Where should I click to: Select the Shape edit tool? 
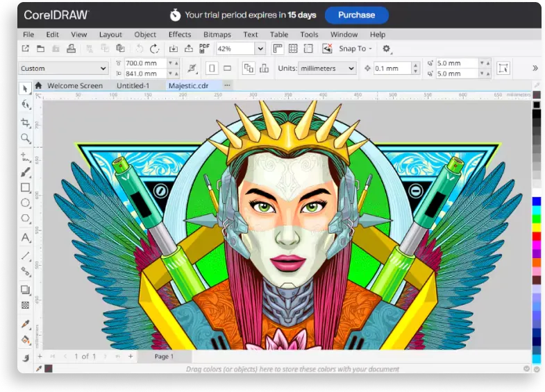[26, 104]
